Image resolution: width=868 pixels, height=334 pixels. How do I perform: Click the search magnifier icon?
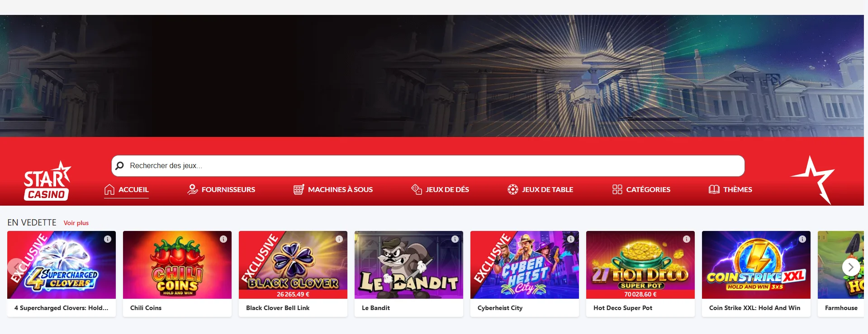pos(120,166)
